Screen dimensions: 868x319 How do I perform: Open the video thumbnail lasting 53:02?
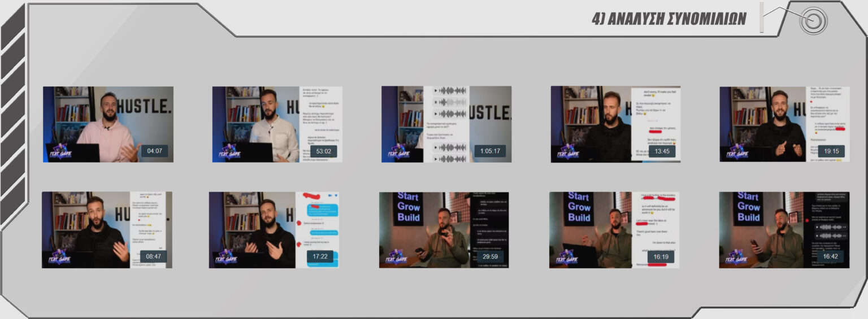point(277,124)
